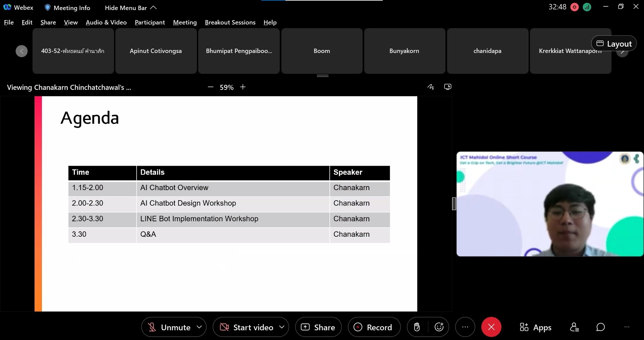Viewport: 644px width, 340px height.
Task: Click the red leave meeting button
Action: coord(491,327)
